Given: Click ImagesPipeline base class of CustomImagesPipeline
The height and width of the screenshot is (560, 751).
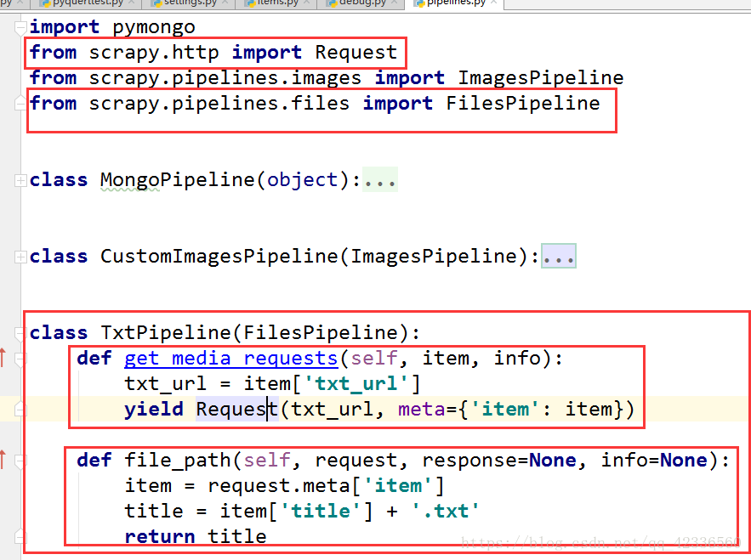Looking at the screenshot, I should pyautogui.click(x=434, y=256).
